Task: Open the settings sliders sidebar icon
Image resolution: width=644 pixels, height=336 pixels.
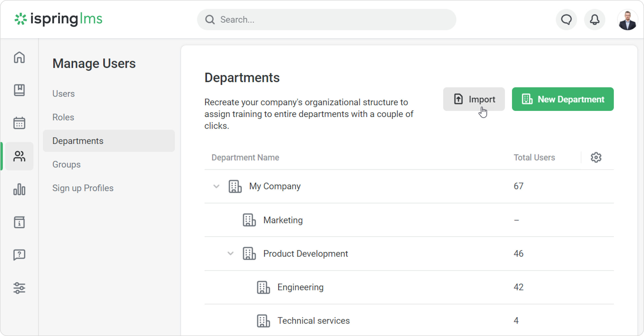Action: click(19, 288)
